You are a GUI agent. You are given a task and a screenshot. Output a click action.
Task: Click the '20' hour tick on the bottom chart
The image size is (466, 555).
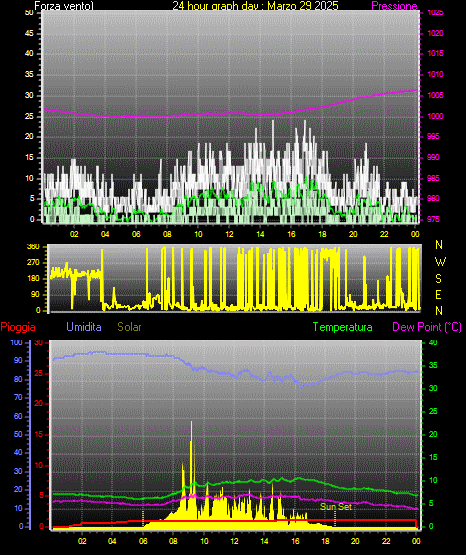coord(355,541)
